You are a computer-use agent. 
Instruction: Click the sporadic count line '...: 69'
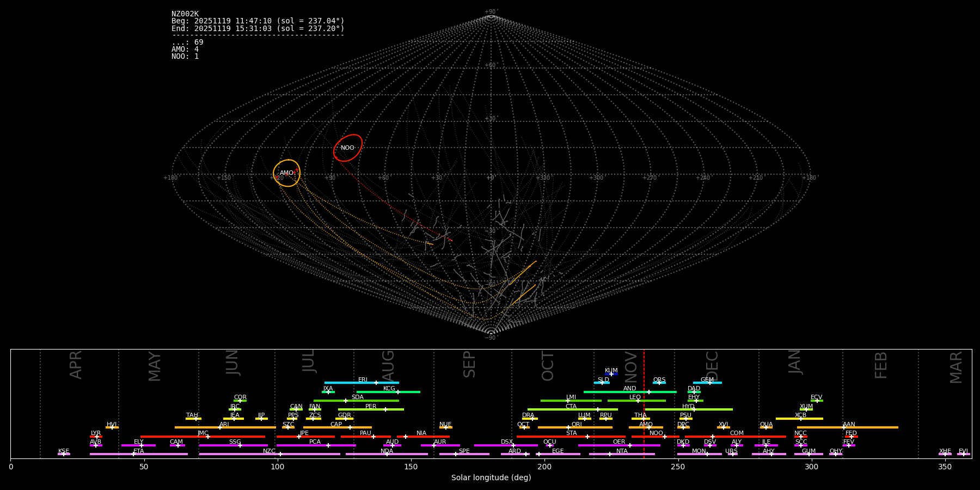click(187, 42)
